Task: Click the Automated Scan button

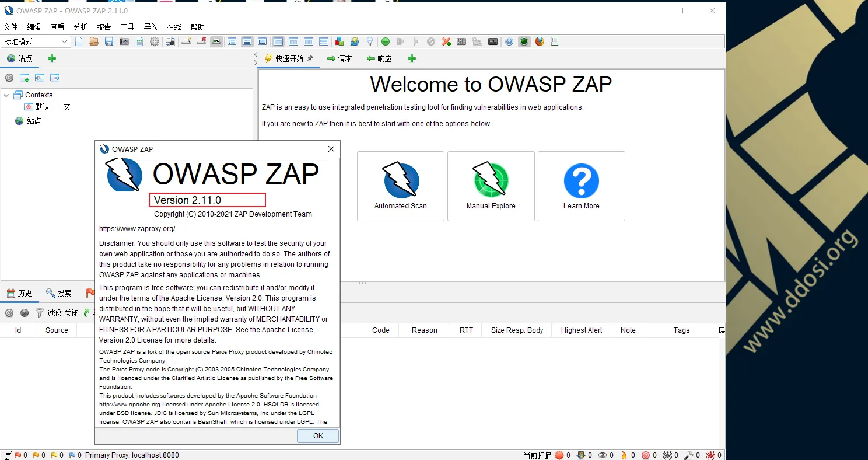Action: tap(401, 186)
